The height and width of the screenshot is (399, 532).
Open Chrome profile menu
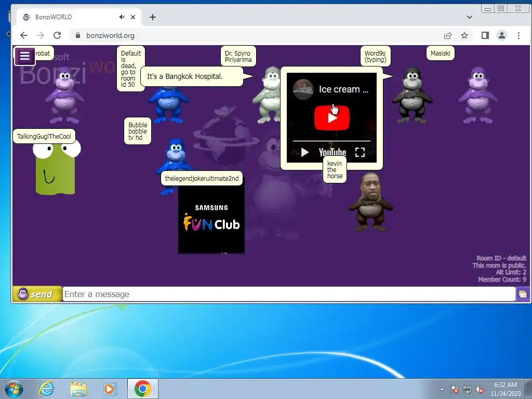tap(502, 35)
